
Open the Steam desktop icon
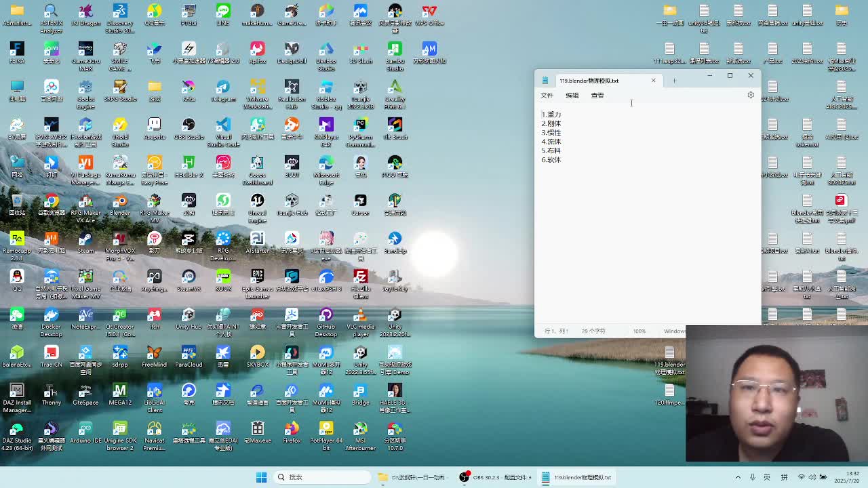[85, 240]
